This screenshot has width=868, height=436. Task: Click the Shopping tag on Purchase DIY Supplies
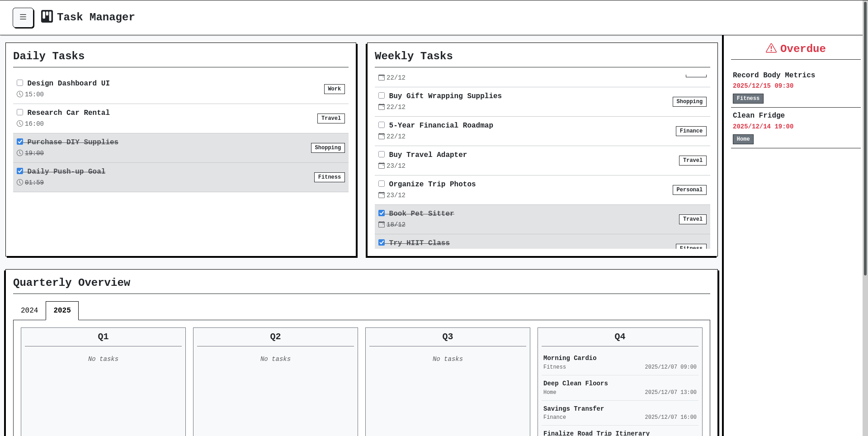click(327, 147)
